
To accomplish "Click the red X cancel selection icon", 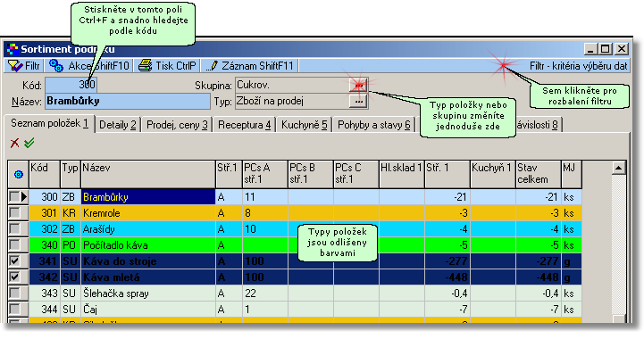I will 15,143.
